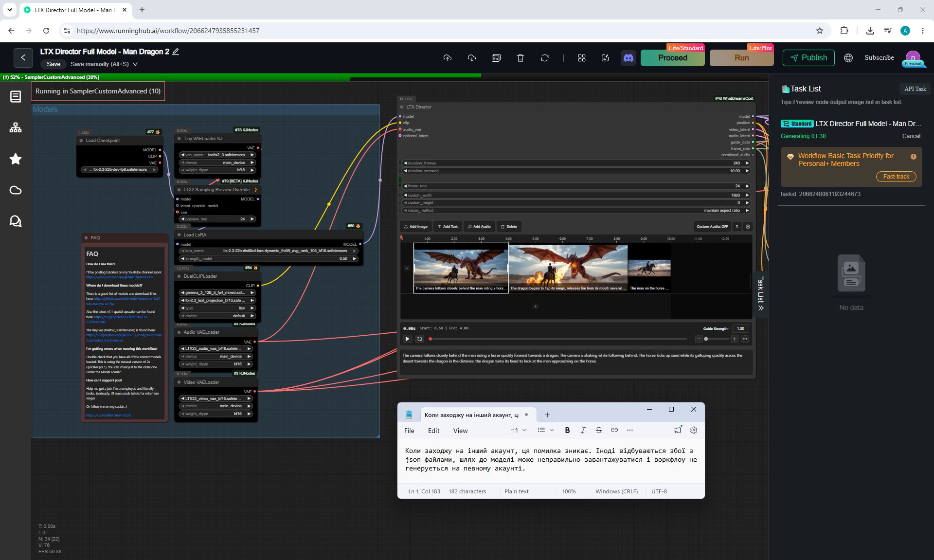Click the Discord icon in the toolbar

tap(629, 58)
